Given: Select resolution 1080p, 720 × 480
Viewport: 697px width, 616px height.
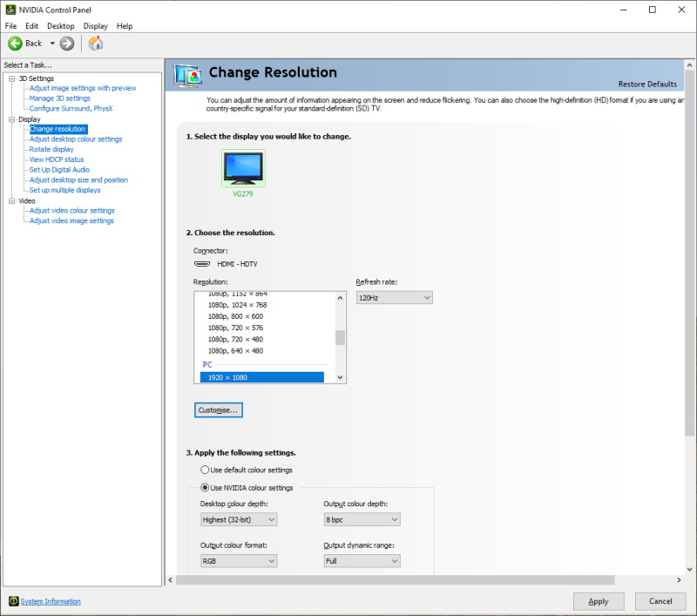Looking at the screenshot, I should (235, 340).
